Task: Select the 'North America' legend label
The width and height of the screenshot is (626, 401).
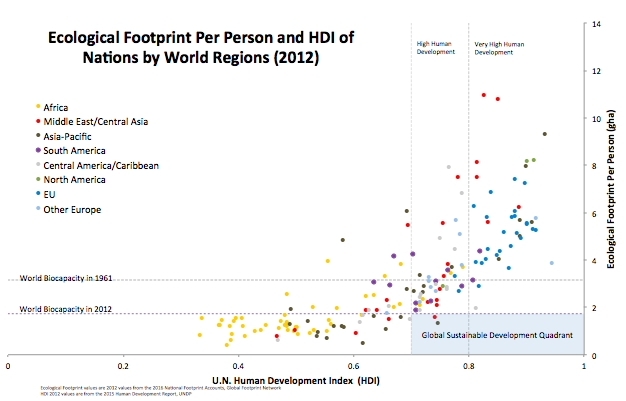Action: [x=74, y=180]
